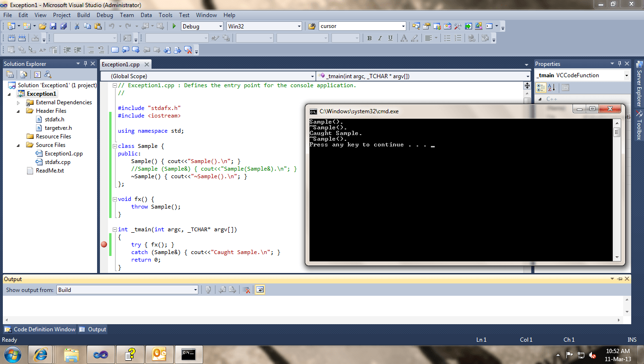Click Show All Files in Solution Explorer

coord(23,74)
